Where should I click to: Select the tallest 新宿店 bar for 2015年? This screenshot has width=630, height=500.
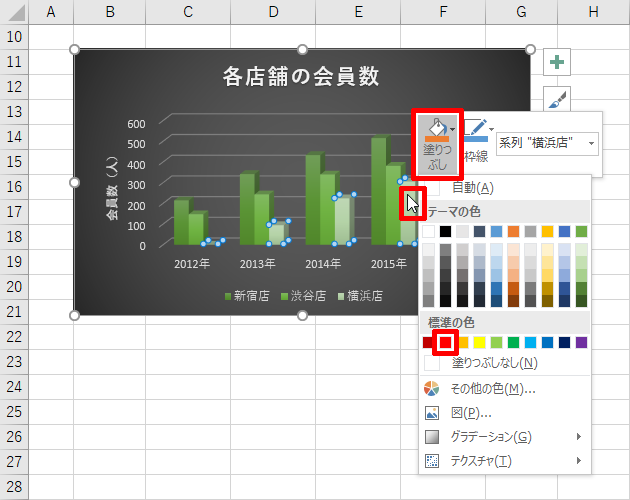point(379,191)
